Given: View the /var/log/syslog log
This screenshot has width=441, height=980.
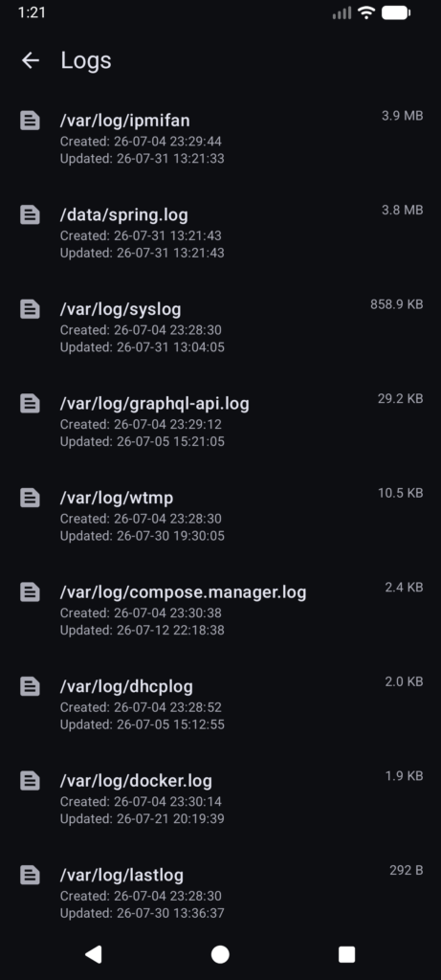Looking at the screenshot, I should [220, 326].
